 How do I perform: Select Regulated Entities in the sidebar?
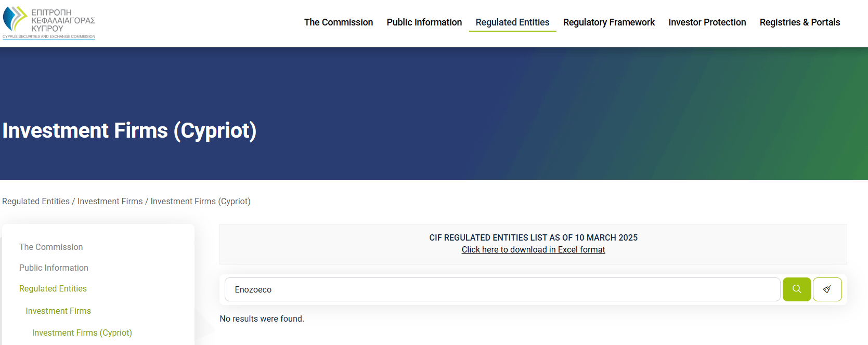53,288
